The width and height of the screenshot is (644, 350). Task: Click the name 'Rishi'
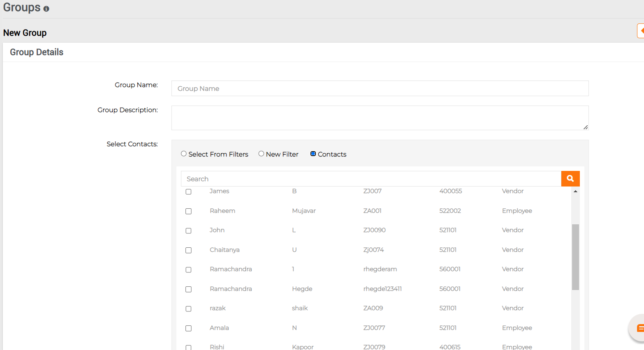pyautogui.click(x=217, y=347)
